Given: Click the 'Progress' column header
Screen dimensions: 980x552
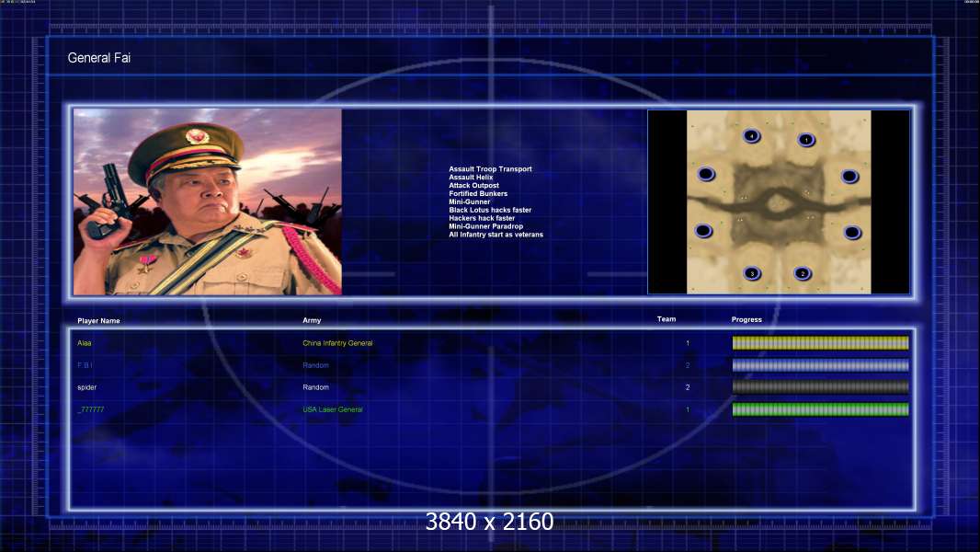Looking at the screenshot, I should click(x=746, y=319).
